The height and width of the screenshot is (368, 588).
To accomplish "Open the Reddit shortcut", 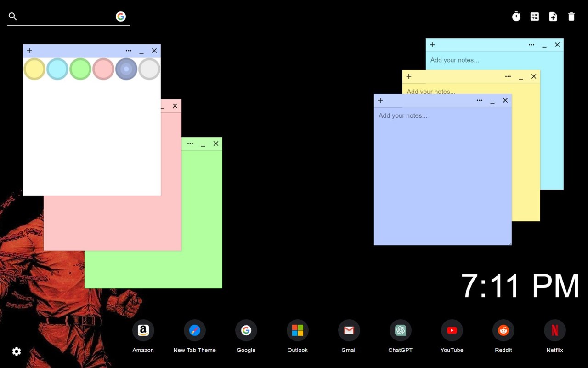I will 503,330.
